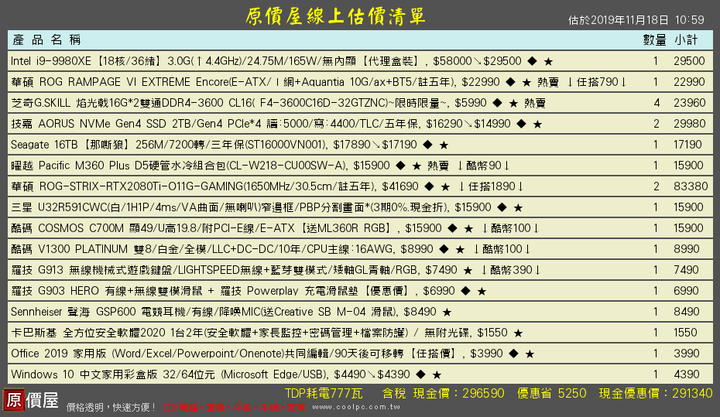Click subtotal 29500 for the Intel i9 row

(689, 61)
